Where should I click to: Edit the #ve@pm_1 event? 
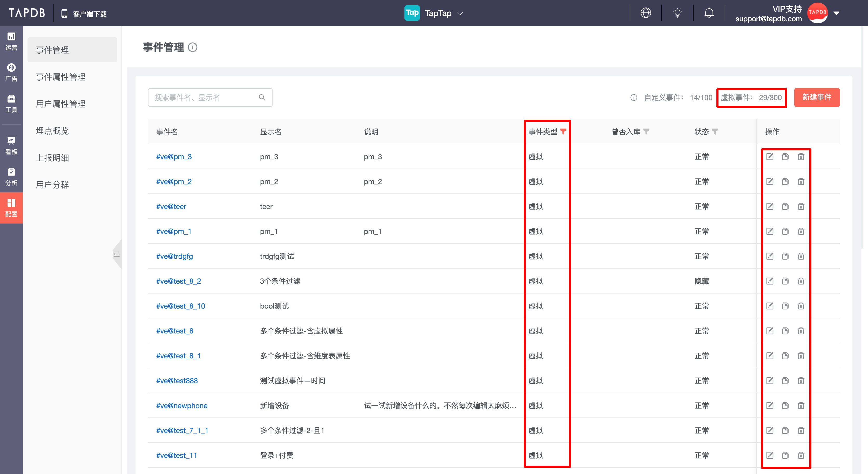point(770,231)
